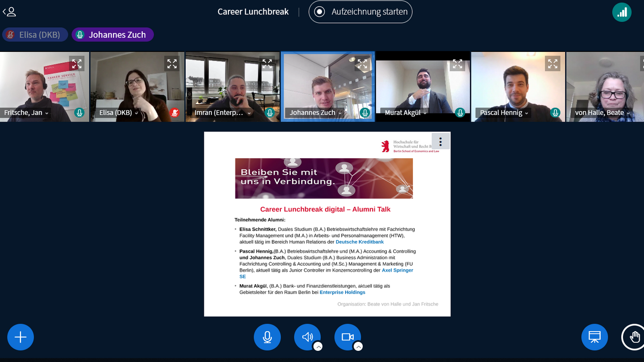Click the Career Lunchbreak title
Screen dimensions: 644x362
pyautogui.click(x=253, y=12)
